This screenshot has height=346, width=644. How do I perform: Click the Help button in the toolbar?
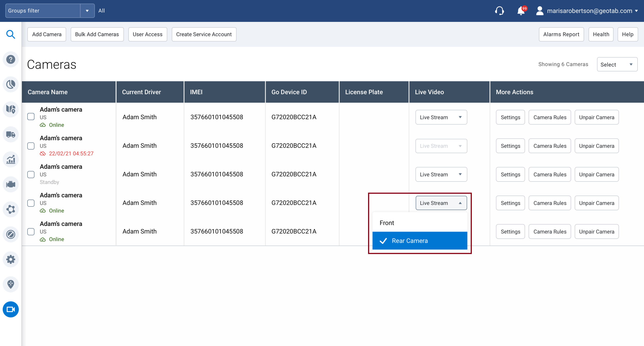(628, 34)
